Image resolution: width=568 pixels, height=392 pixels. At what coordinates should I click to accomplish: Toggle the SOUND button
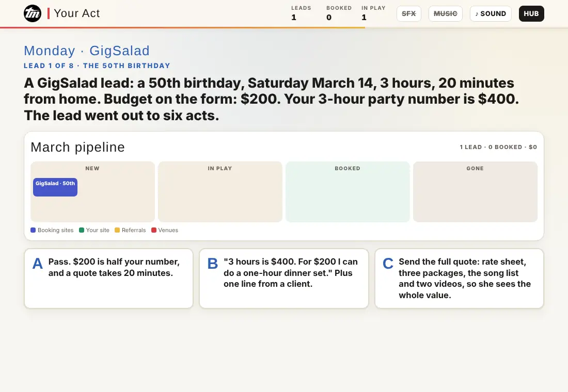click(491, 14)
